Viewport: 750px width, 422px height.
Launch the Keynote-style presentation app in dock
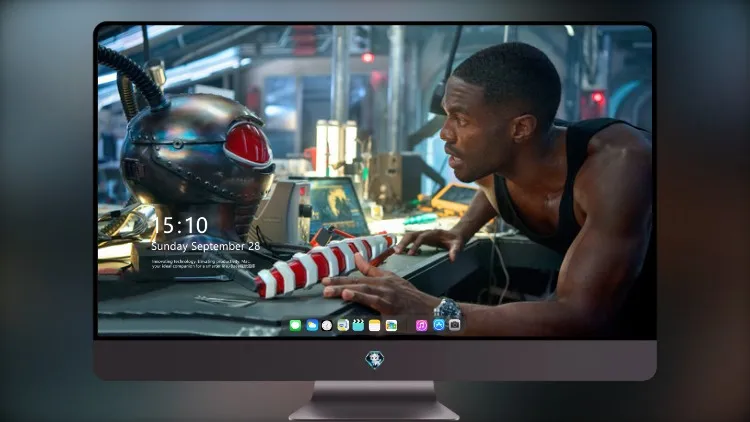(342, 325)
